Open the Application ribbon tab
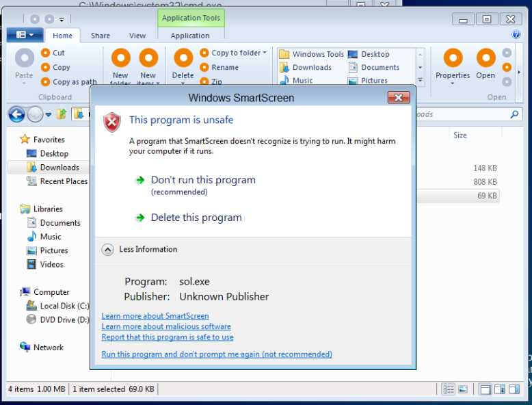Viewport: 532px width, 405px height. tap(190, 36)
